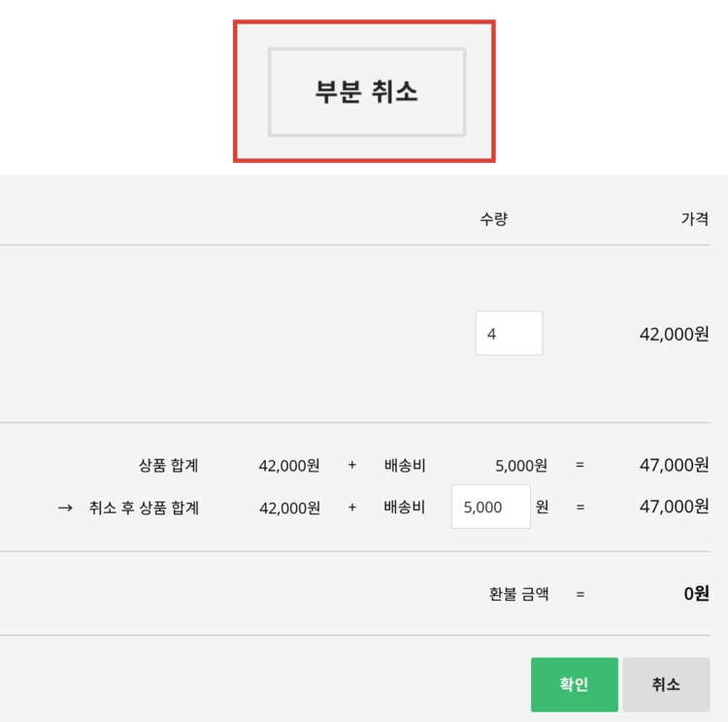
Task: Click the 원 unit label after the fee input
Action: point(542,507)
